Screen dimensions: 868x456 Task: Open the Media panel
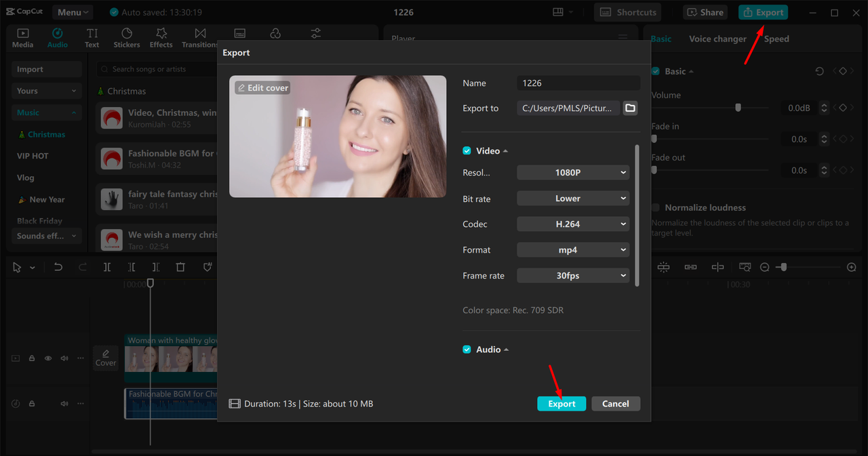(x=22, y=38)
